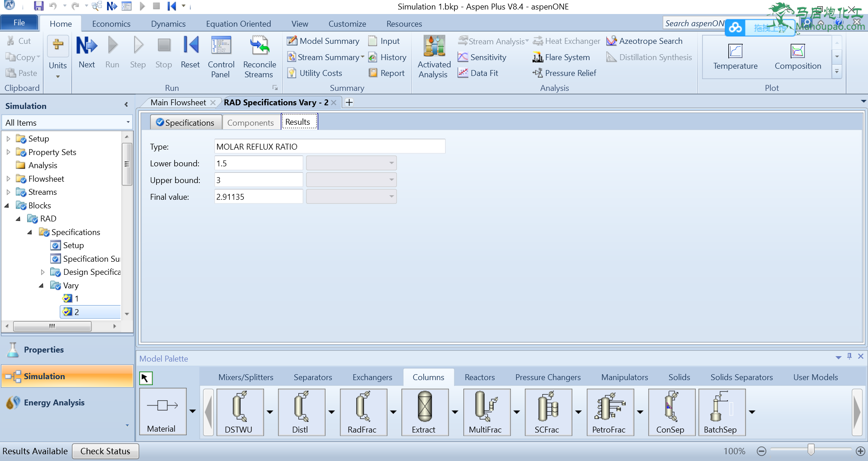Select the ConSep column model
This screenshot has width=868, height=461.
671,412
